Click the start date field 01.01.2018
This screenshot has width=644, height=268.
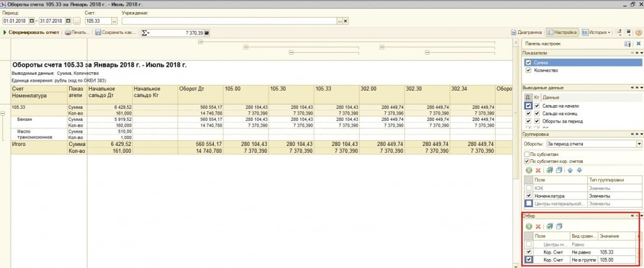pos(16,21)
